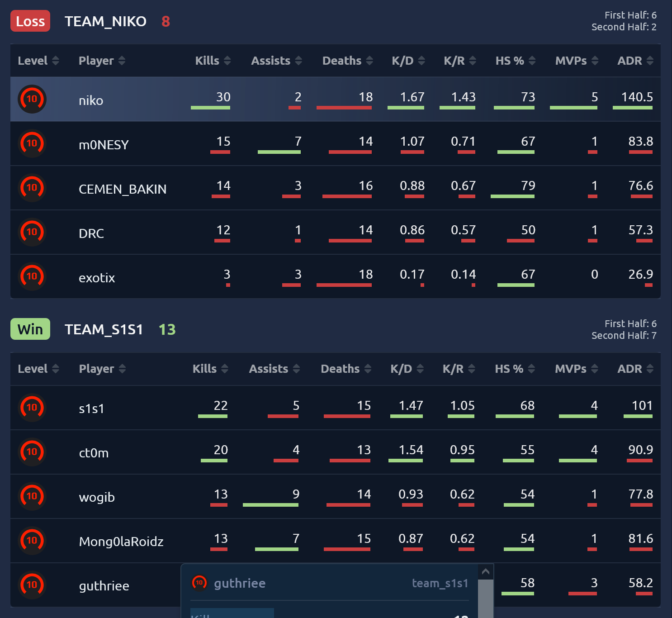
Task: Click wogib's level 10 badge
Action: 32,496
